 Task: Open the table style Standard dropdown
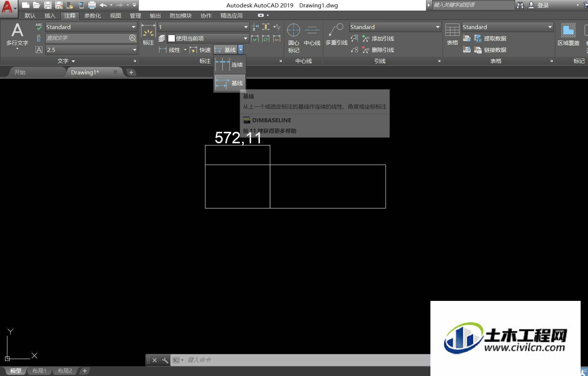point(550,27)
